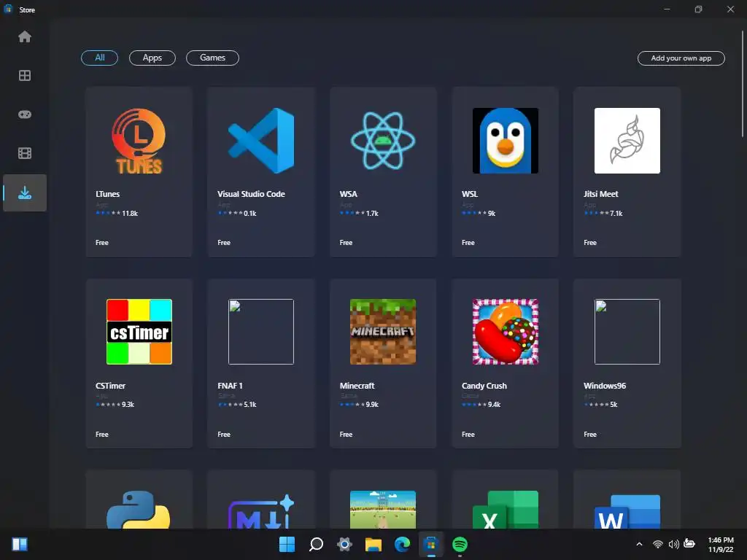
Task: Open the Games controller section in sidebar
Action: point(25,114)
